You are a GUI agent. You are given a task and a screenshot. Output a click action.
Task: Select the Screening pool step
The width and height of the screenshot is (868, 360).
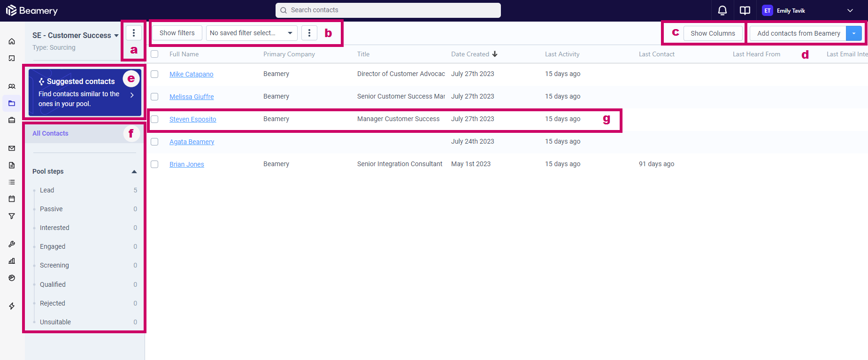tap(54, 265)
